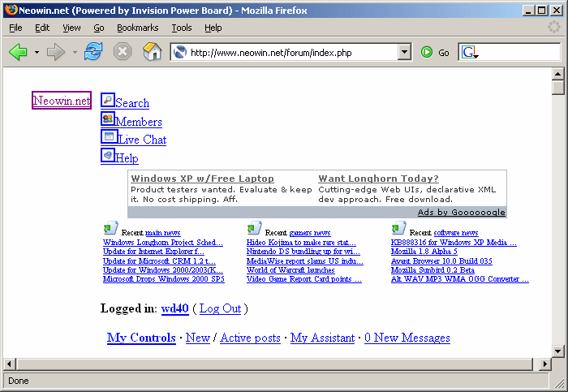The height and width of the screenshot is (392, 568).
Task: Open Windows Longhorn Project Sched... article
Action: tap(163, 243)
